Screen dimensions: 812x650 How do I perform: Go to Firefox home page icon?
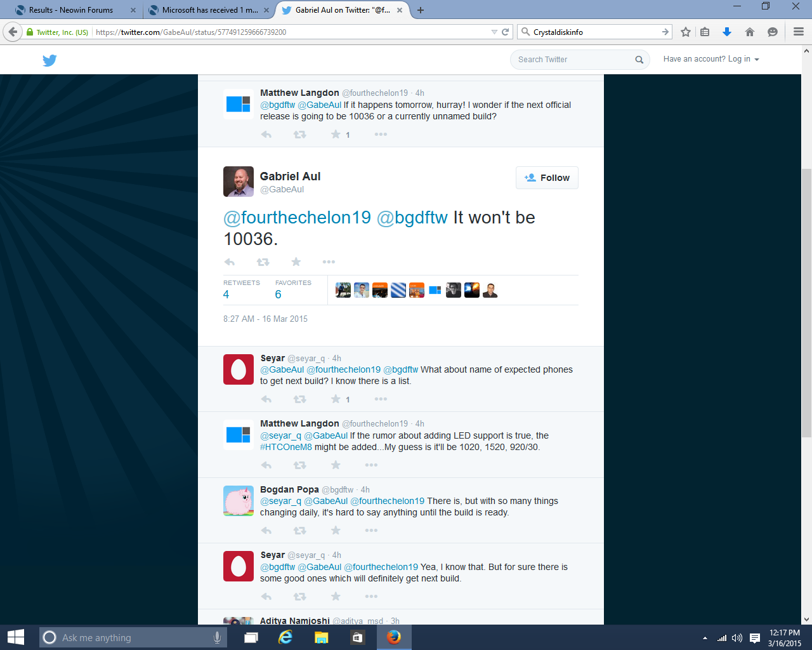point(750,32)
